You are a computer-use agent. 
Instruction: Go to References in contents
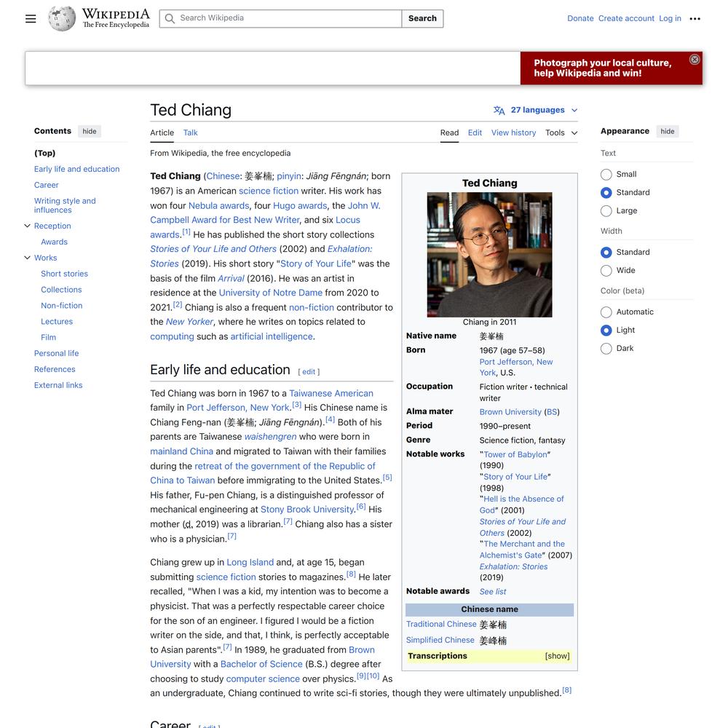click(55, 370)
